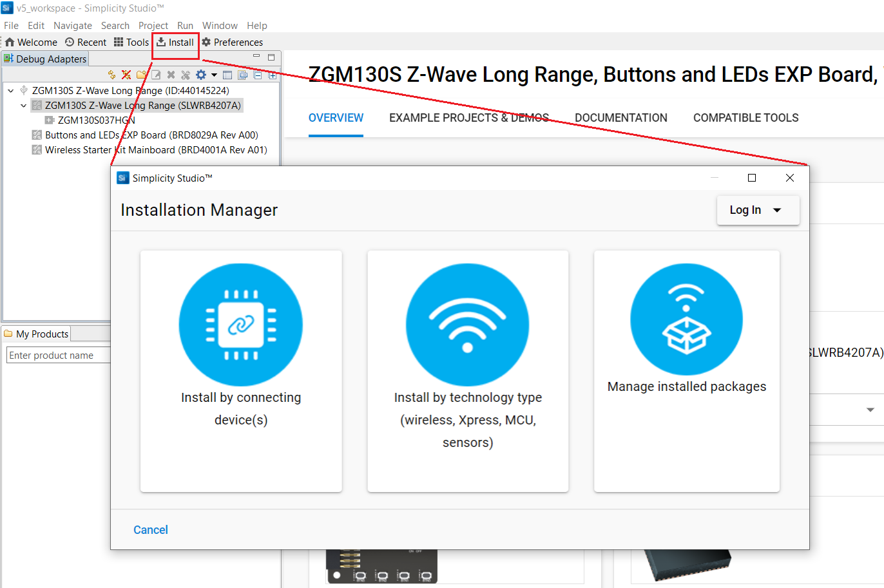The height and width of the screenshot is (588, 884).
Task: Switch to the COMPATIBLE TOOLS tab
Action: tap(746, 118)
